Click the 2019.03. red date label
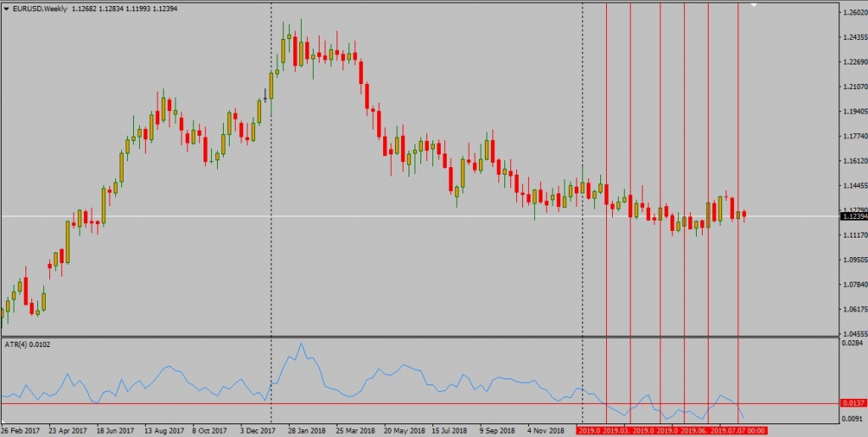This screenshot has width=868, height=437. pyautogui.click(x=617, y=430)
